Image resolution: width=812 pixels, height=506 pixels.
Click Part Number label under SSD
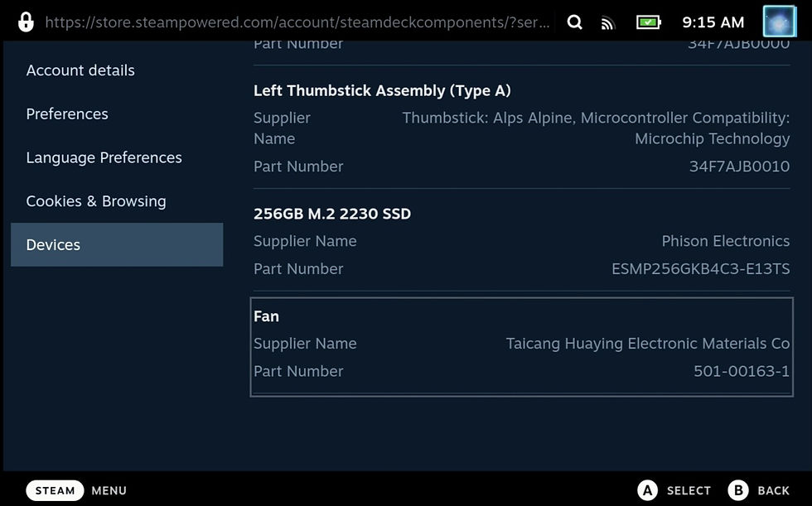pos(298,269)
